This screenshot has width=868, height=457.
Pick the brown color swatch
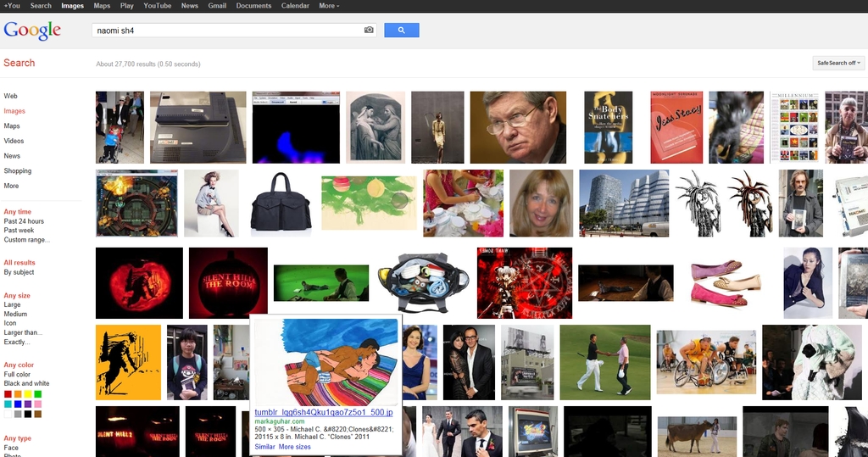click(x=37, y=415)
